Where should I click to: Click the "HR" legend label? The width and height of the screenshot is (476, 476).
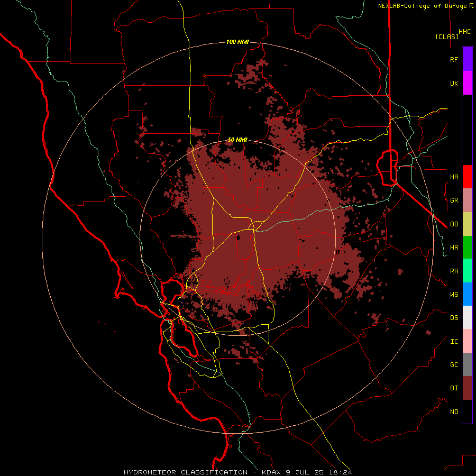tap(454, 248)
